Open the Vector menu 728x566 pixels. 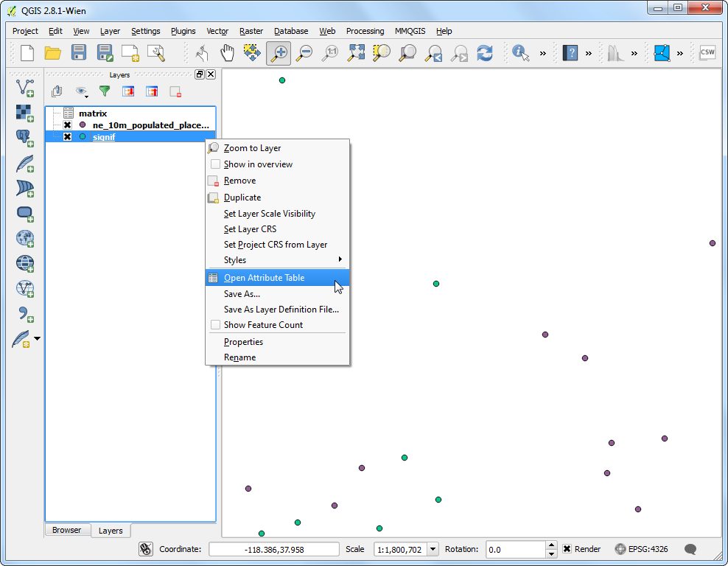[x=217, y=31]
